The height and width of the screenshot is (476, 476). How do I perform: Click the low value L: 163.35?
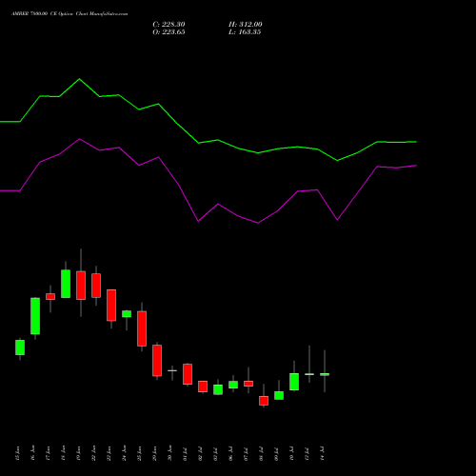point(245,32)
